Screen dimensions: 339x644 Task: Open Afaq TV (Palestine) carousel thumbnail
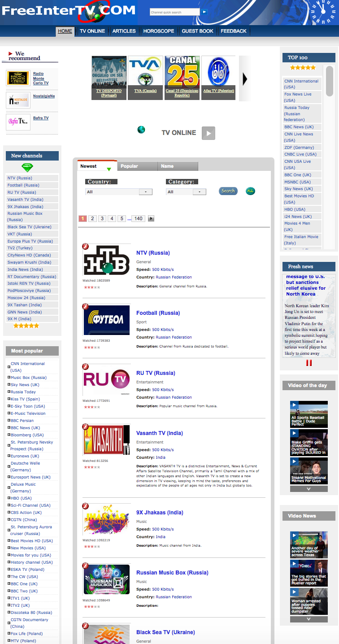tap(218, 78)
